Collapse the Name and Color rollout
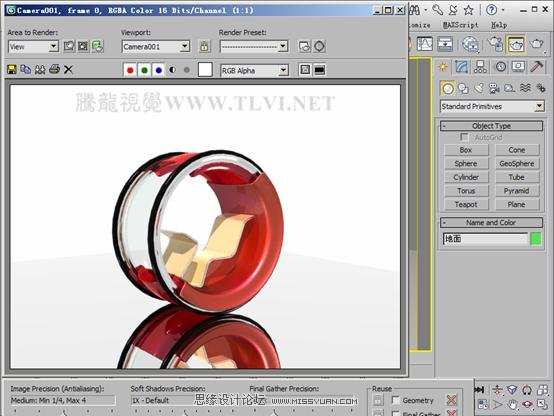This screenshot has width=554, height=416. pyautogui.click(x=491, y=222)
